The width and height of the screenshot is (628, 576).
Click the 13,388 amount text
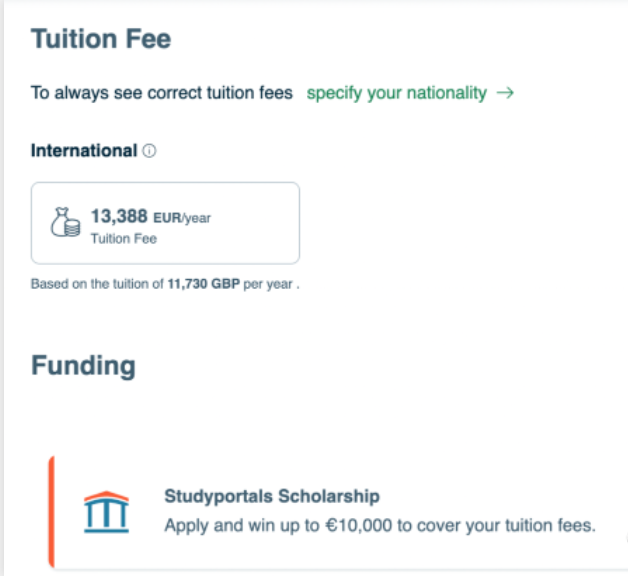click(119, 215)
